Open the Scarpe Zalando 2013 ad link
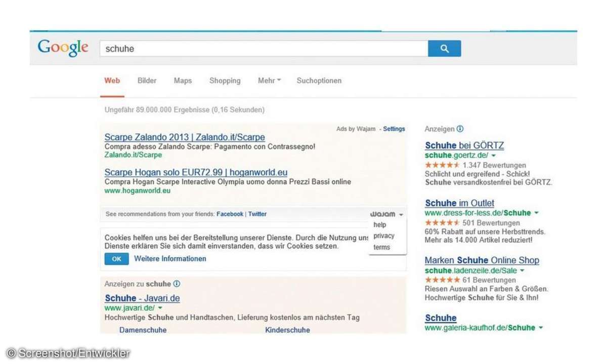The height and width of the screenshot is (364, 607). pos(185,138)
